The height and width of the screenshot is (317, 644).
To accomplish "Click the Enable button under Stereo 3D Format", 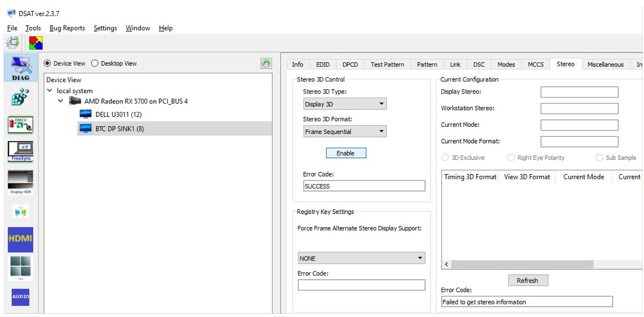I will [x=346, y=153].
